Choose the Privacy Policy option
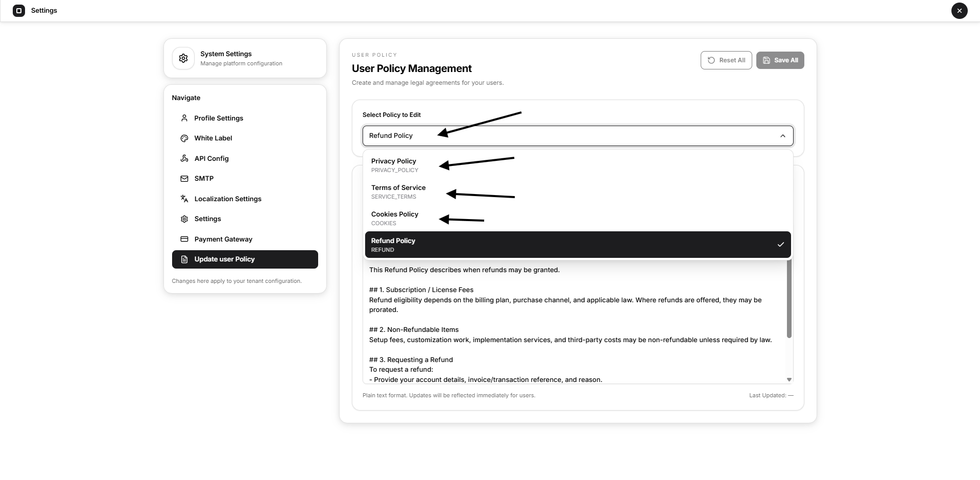The image size is (980, 480). pyautogui.click(x=578, y=165)
